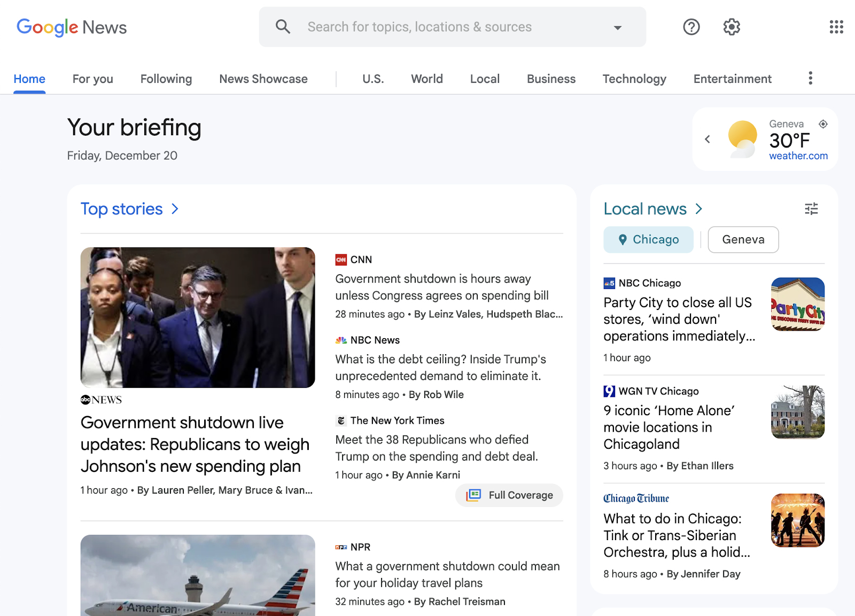Screen dimensions: 855x616
Task: Open the Local news heading link
Action: pyautogui.click(x=645, y=209)
